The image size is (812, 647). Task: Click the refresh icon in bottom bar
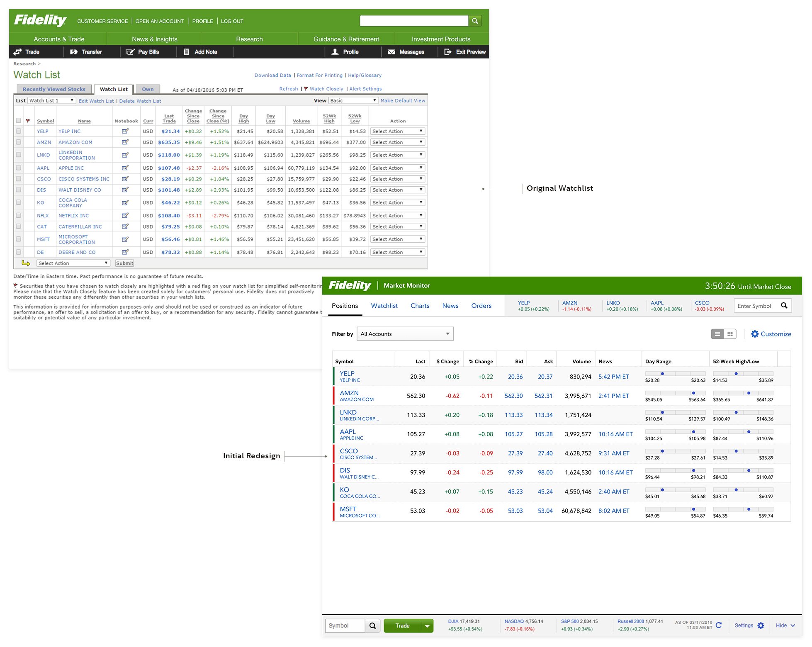(719, 625)
